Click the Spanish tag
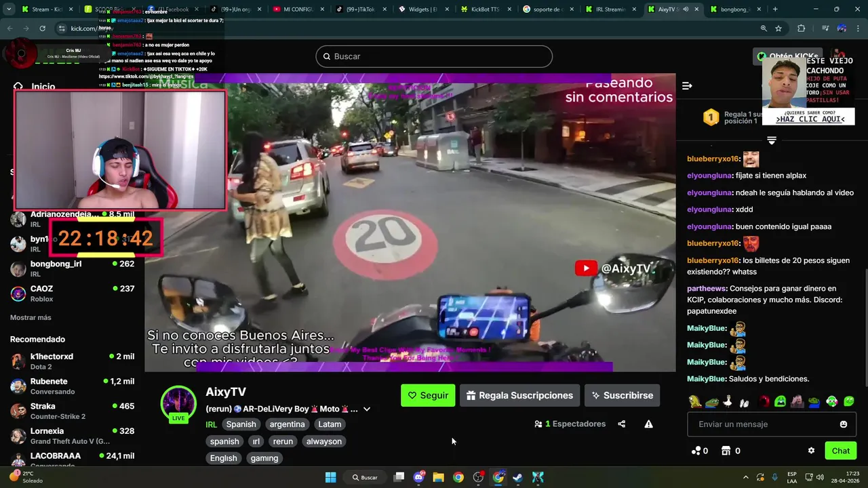The height and width of the screenshot is (488, 868). pyautogui.click(x=241, y=424)
